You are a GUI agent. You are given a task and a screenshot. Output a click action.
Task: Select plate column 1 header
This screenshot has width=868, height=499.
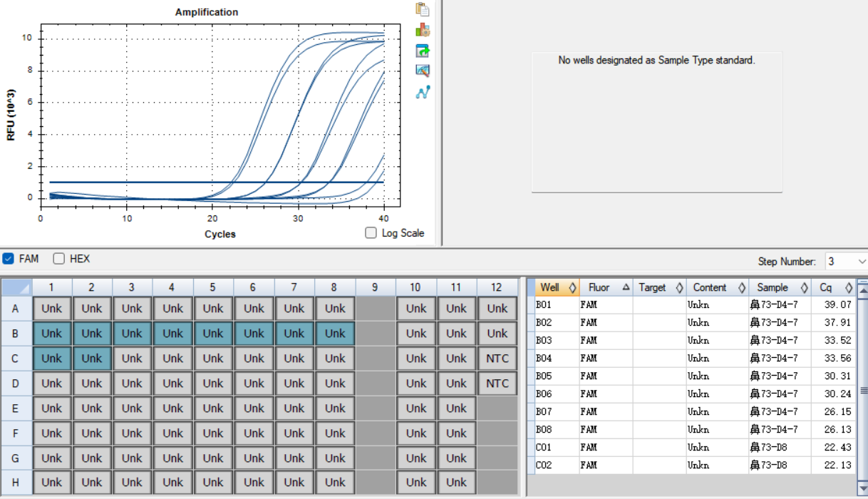pyautogui.click(x=51, y=287)
